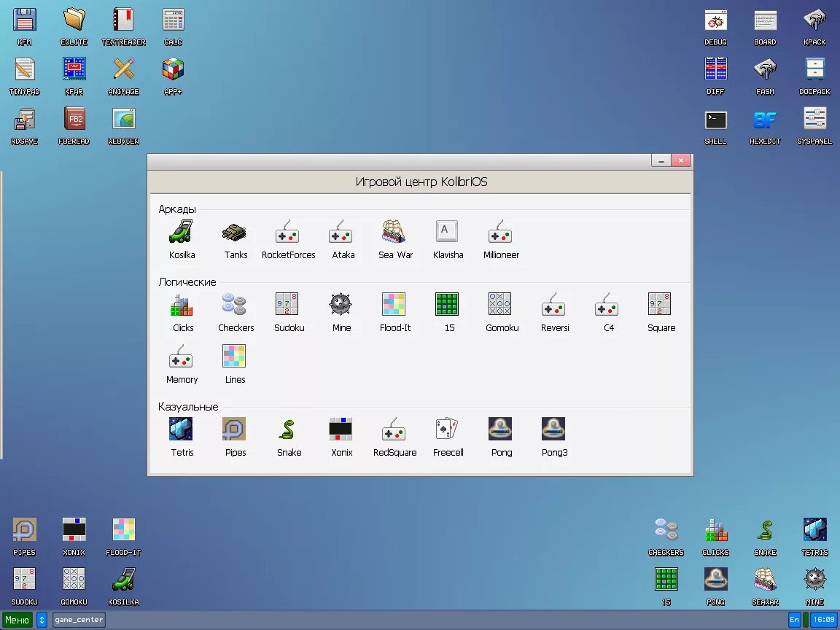840x630 pixels.
Task: Open Flood-It in the game center window
Action: coord(394,312)
